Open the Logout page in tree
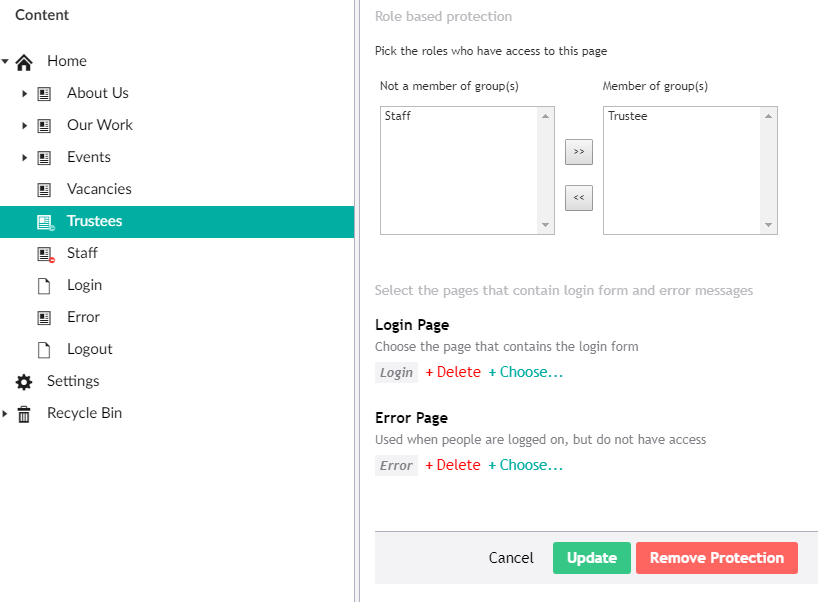The height and width of the screenshot is (602, 838). coord(89,349)
